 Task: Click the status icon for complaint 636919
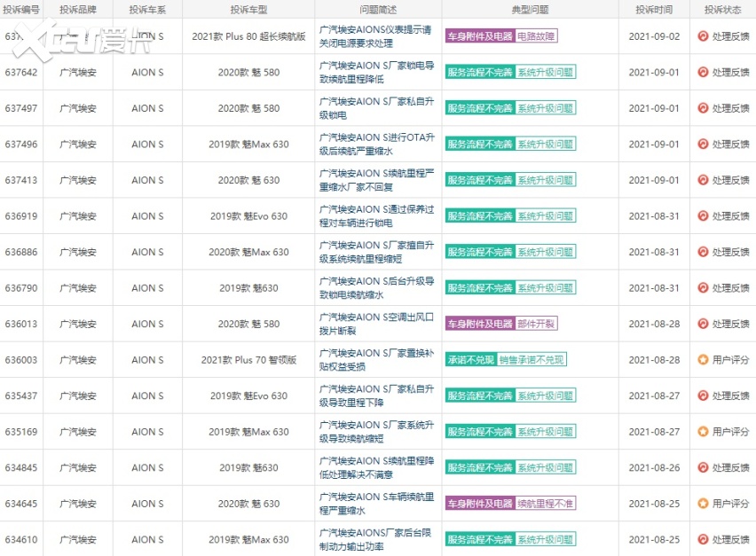(x=703, y=215)
